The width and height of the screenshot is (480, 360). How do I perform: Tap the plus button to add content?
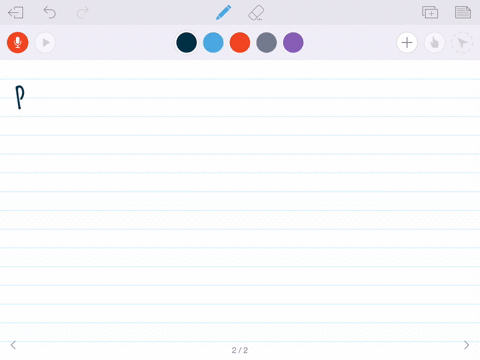407,43
